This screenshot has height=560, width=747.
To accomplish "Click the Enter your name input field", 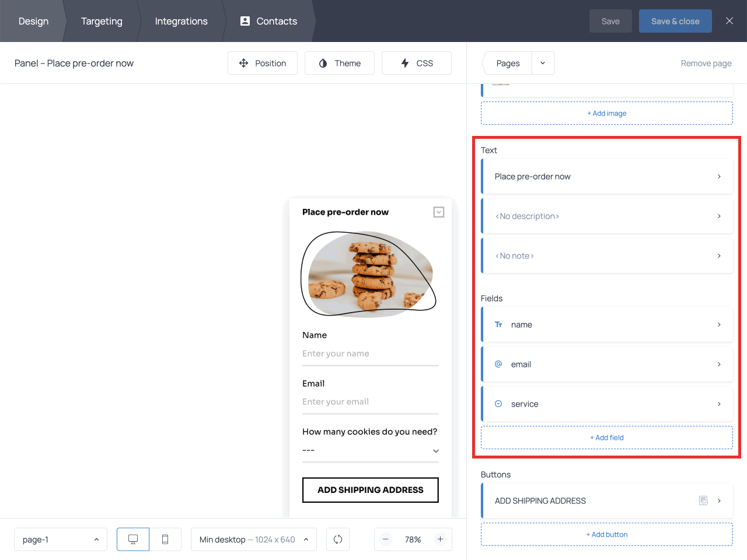I will 370,353.
